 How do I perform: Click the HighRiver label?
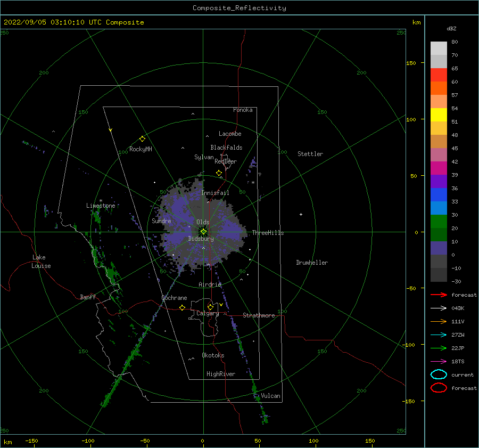[x=221, y=374]
